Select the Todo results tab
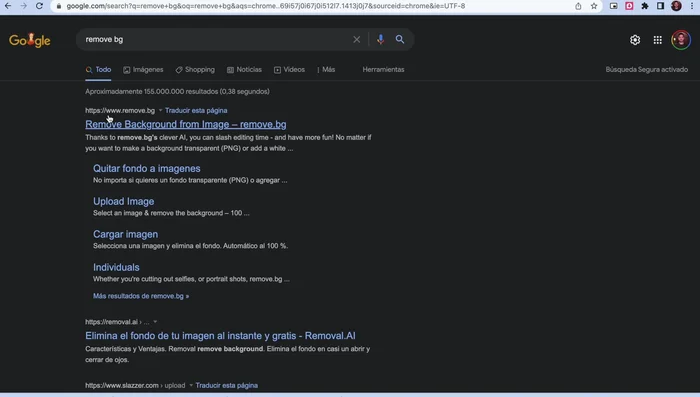The image size is (700, 397). click(98, 70)
